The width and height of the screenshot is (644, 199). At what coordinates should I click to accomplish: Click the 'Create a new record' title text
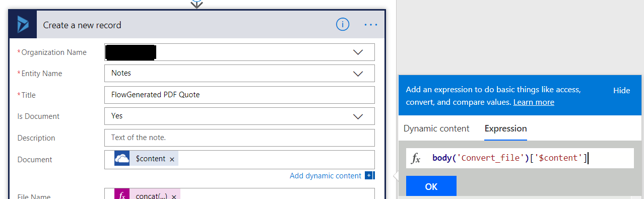click(82, 25)
